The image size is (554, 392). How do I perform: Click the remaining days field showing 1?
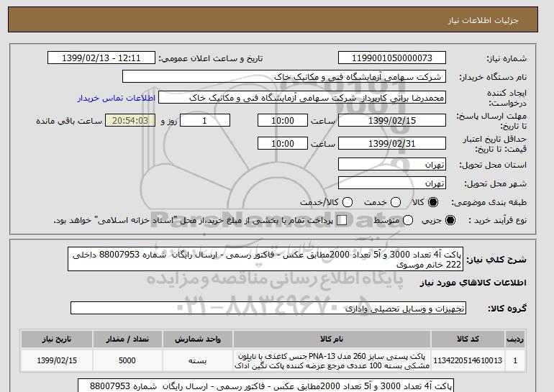click(x=205, y=120)
